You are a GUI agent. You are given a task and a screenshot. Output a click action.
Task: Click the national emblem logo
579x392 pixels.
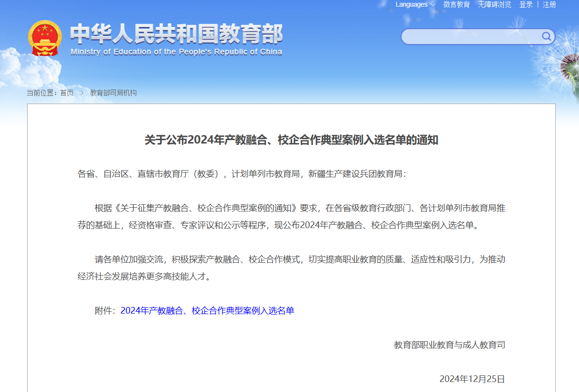point(45,38)
